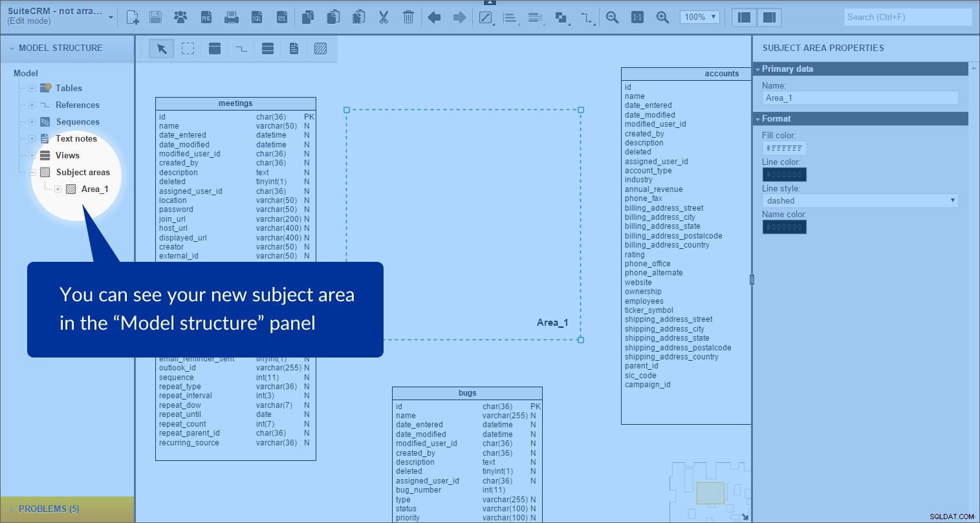Collapse the top toolbar with the upward arrow

coord(490,3)
